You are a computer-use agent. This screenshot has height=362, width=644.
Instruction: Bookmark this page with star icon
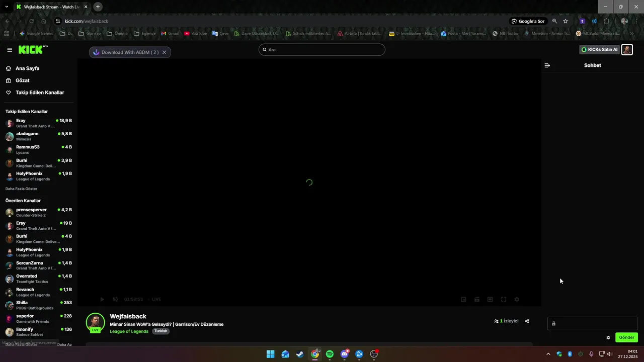tap(566, 21)
